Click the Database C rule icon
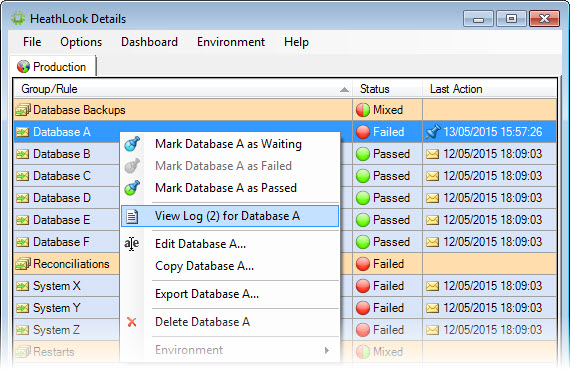The image size is (570, 370). point(23,176)
